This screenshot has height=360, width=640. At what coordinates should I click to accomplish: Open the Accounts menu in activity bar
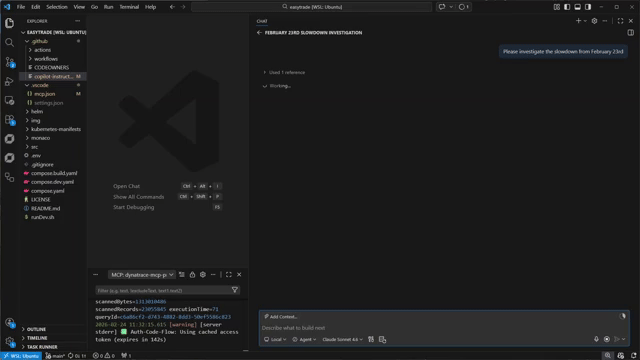tap(9, 322)
